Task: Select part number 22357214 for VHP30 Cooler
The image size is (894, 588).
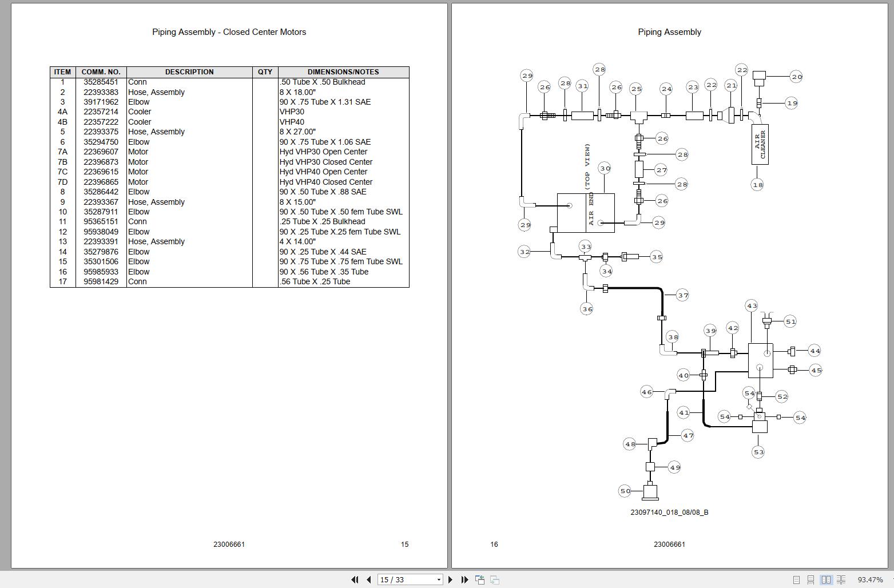Action: pyautogui.click(x=101, y=112)
